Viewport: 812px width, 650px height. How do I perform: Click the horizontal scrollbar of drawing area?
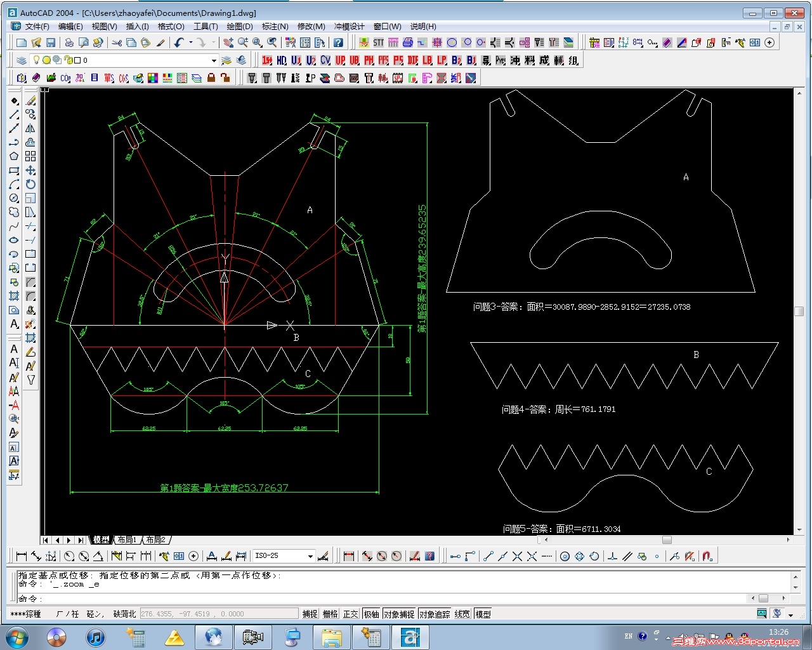coord(666,540)
